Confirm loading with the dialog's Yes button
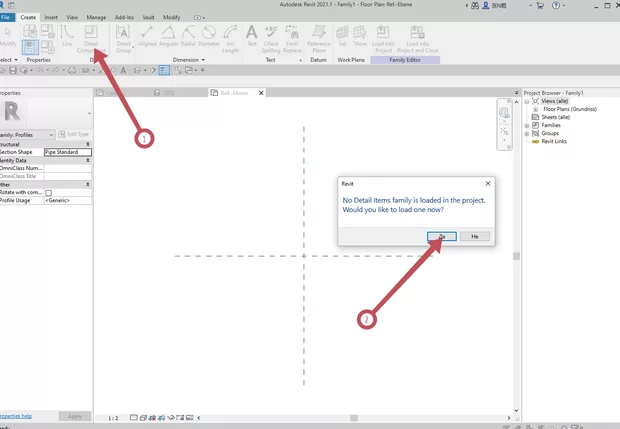The width and height of the screenshot is (620, 429). (x=442, y=236)
